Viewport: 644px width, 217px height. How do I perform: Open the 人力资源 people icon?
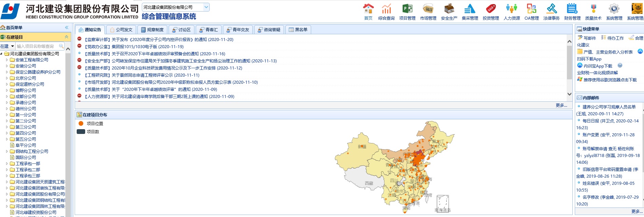click(x=511, y=9)
